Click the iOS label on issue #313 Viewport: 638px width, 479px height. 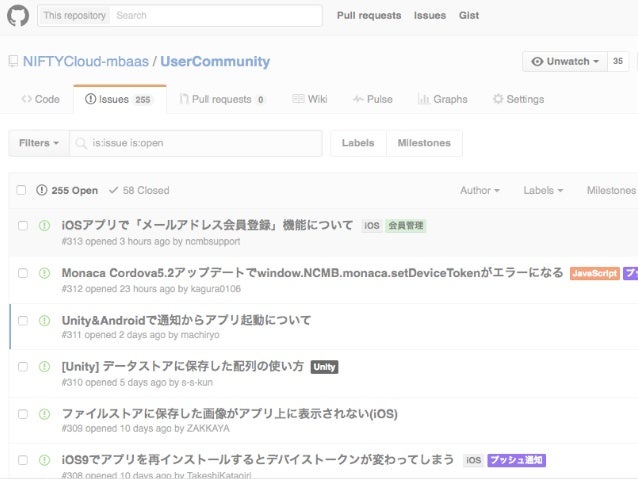tap(371, 226)
